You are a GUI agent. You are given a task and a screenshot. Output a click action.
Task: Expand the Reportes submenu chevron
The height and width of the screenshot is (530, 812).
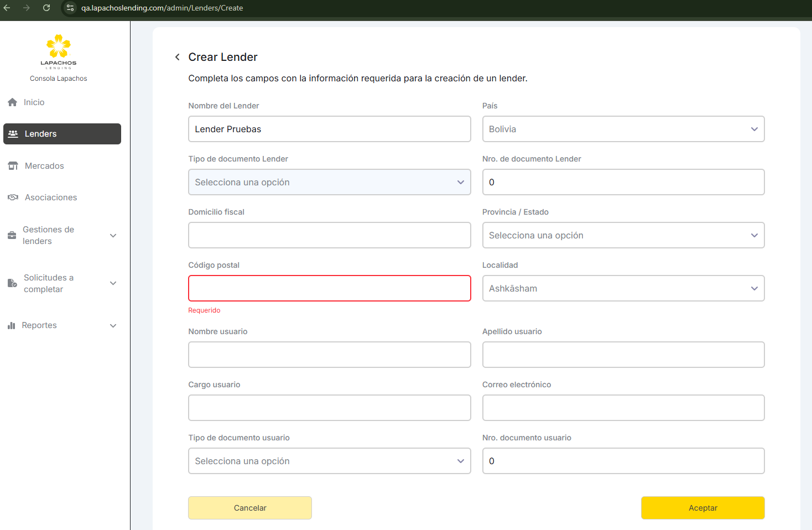[x=113, y=326]
